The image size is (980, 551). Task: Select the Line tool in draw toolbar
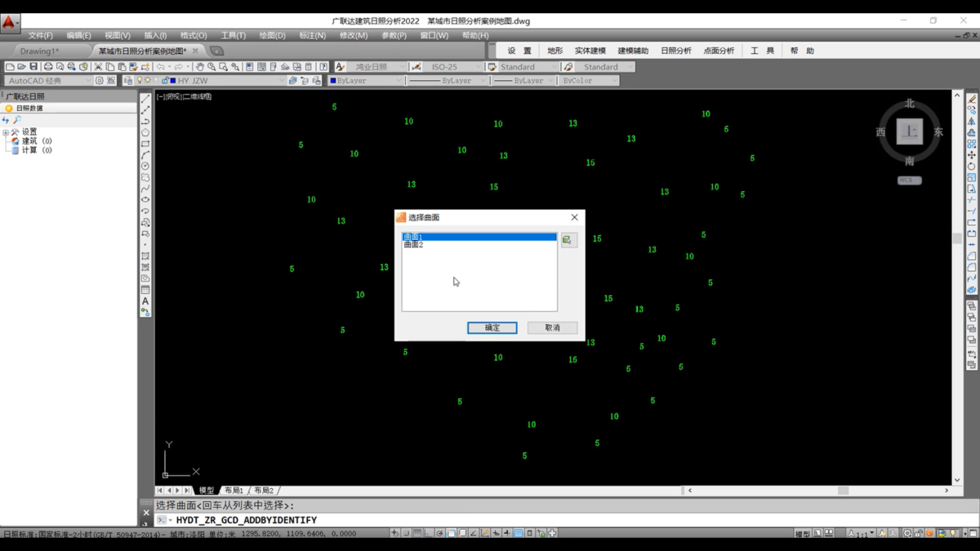click(x=145, y=99)
